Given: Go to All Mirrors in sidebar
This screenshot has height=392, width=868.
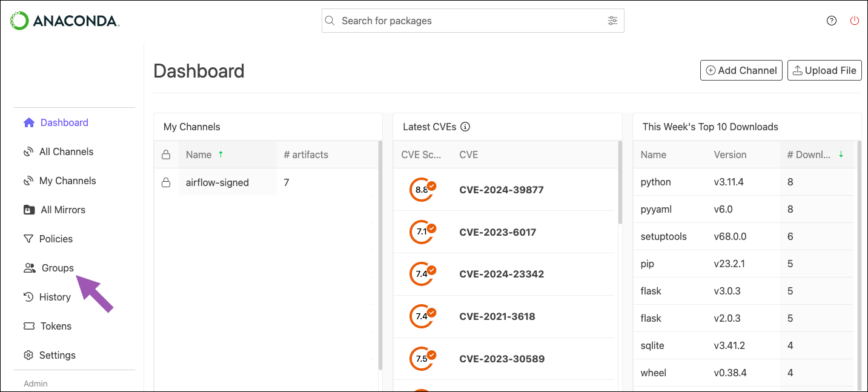Looking at the screenshot, I should (62, 210).
